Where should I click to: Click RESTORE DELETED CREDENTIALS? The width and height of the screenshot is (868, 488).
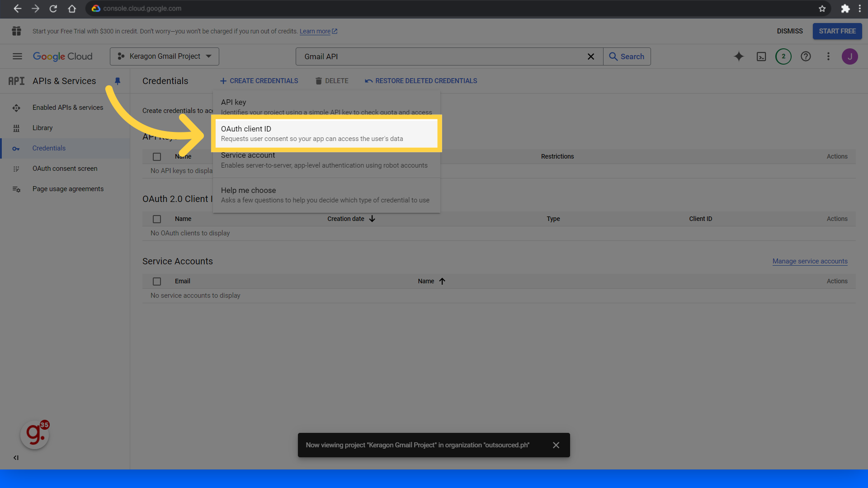(x=421, y=81)
